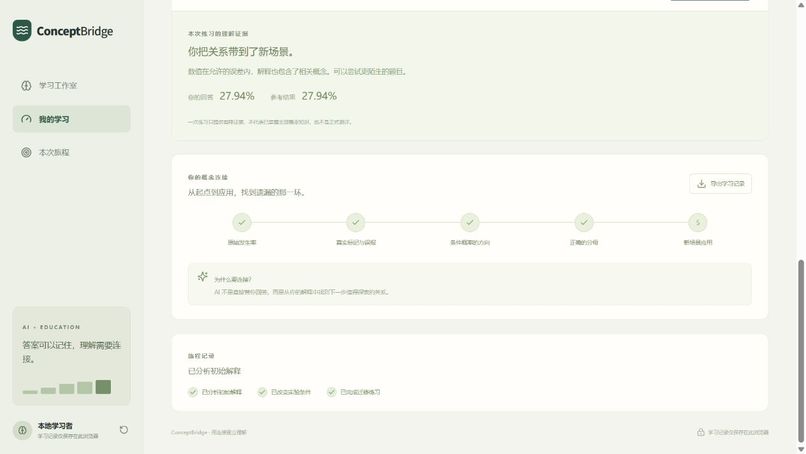Select the 我的学习 sidebar item
Image resolution: width=806 pixels, height=454 pixels.
pos(71,119)
